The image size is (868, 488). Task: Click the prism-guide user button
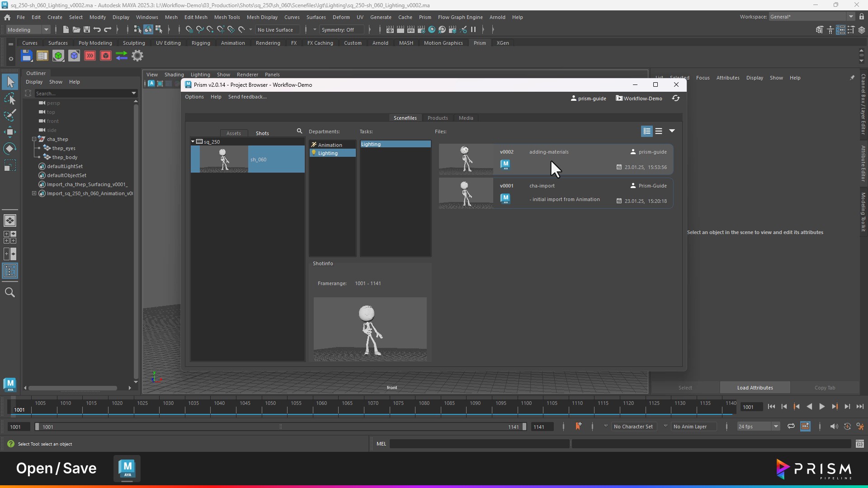click(588, 99)
